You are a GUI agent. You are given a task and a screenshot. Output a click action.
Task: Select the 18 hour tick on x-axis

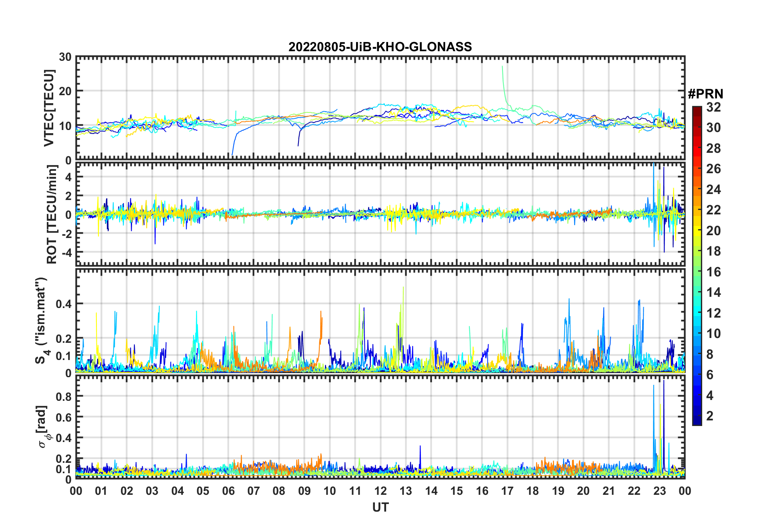tap(533, 491)
